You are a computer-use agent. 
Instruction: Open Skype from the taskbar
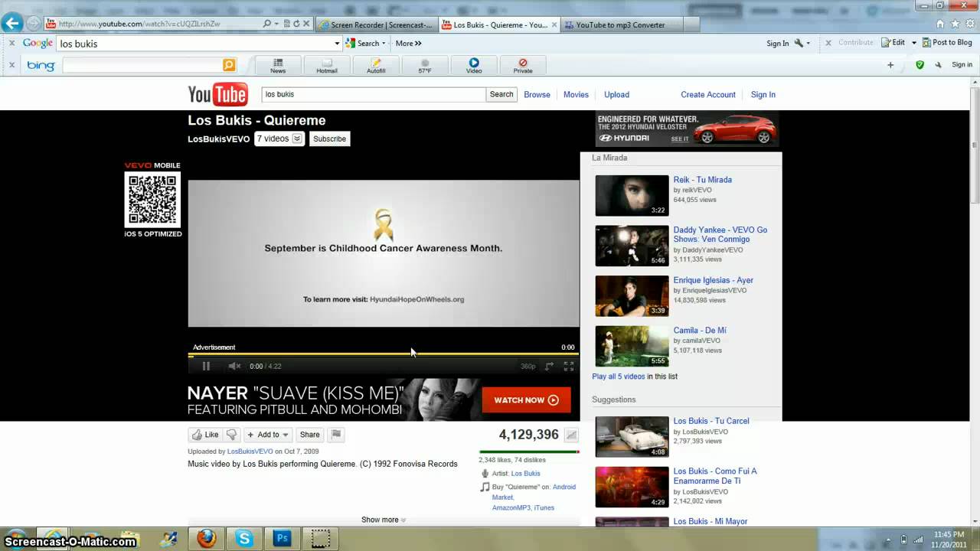click(x=244, y=538)
